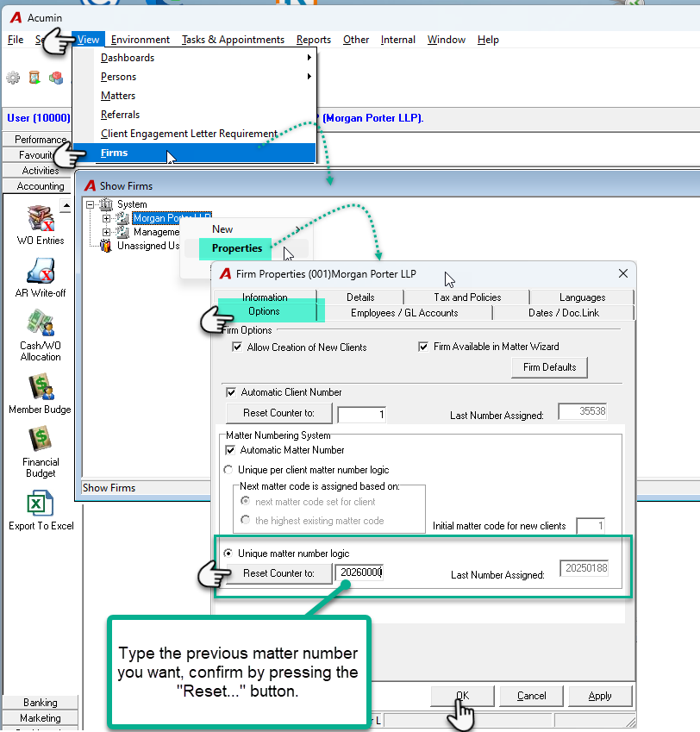The width and height of the screenshot is (700, 732).
Task: Click the colored cubes toolbar icon
Action: tap(56, 78)
